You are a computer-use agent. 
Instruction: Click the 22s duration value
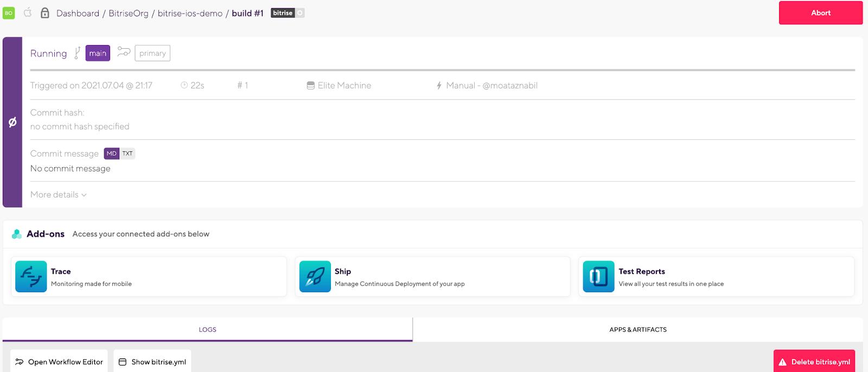point(197,85)
